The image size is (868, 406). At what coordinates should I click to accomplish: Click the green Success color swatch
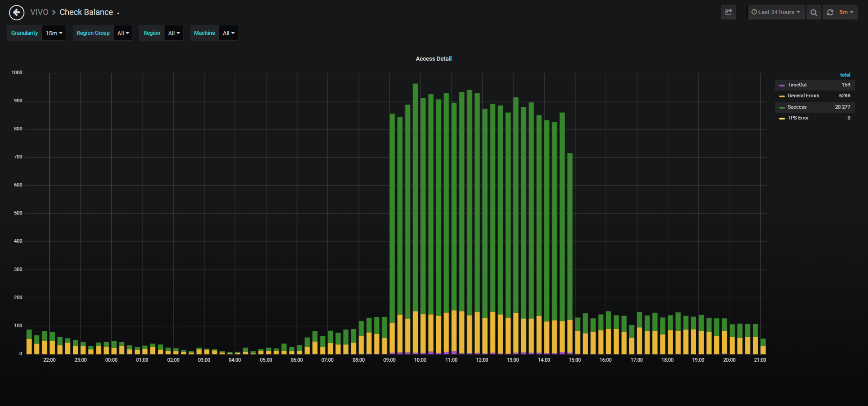(x=782, y=107)
